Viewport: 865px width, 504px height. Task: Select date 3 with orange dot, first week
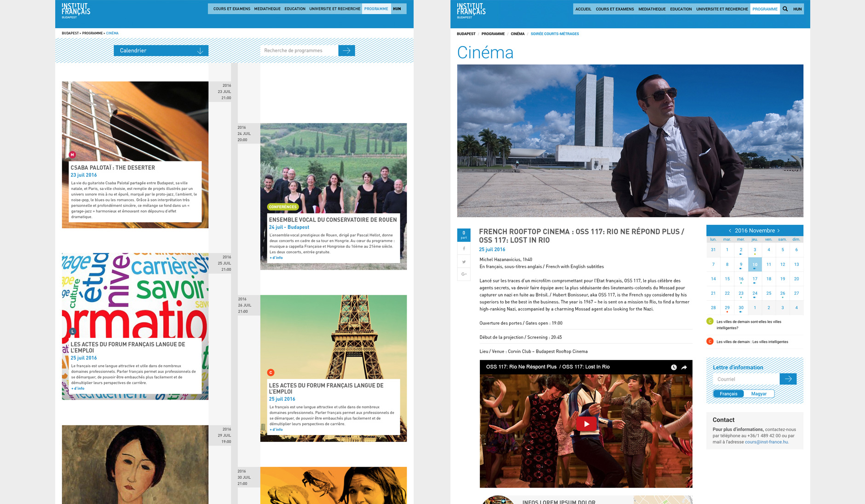[x=755, y=250]
